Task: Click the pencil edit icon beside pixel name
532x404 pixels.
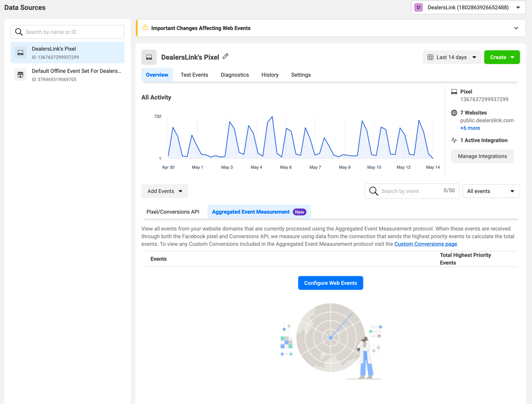Action: (x=226, y=56)
